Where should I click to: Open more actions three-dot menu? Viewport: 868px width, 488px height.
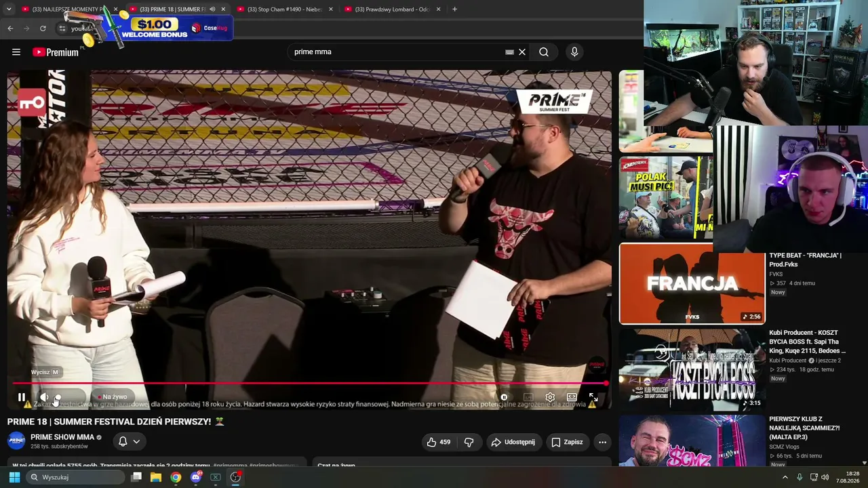tap(602, 442)
